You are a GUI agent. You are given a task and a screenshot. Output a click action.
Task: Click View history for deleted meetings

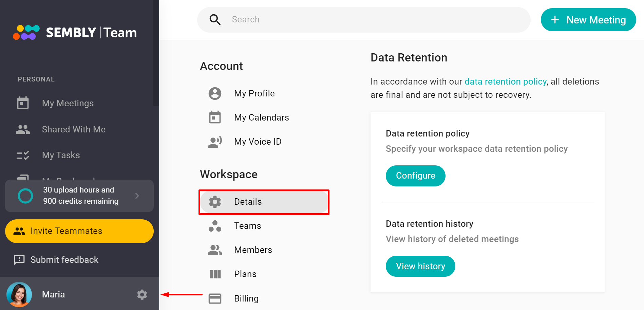420,266
